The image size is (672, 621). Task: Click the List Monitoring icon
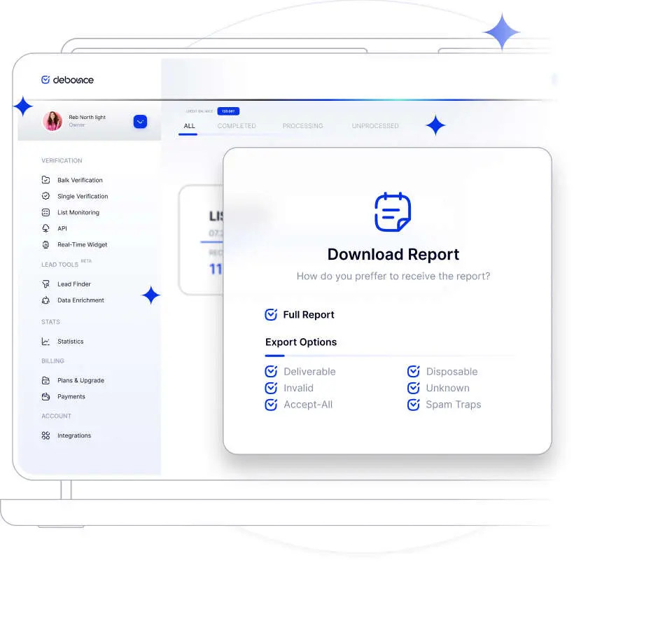46,212
